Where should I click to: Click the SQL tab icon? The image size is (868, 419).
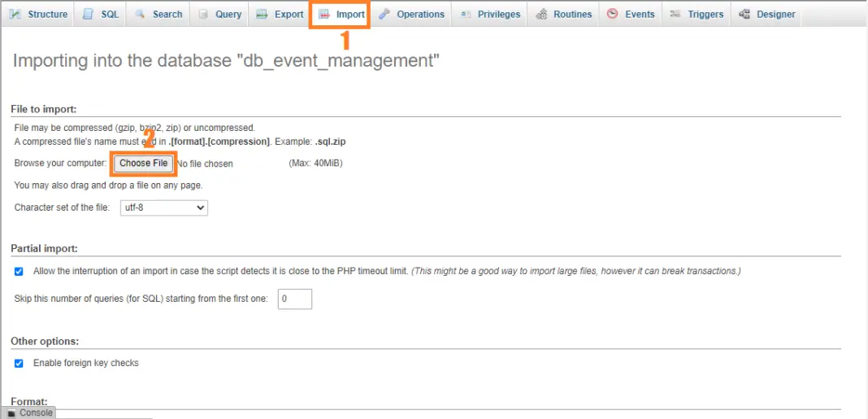(x=88, y=14)
